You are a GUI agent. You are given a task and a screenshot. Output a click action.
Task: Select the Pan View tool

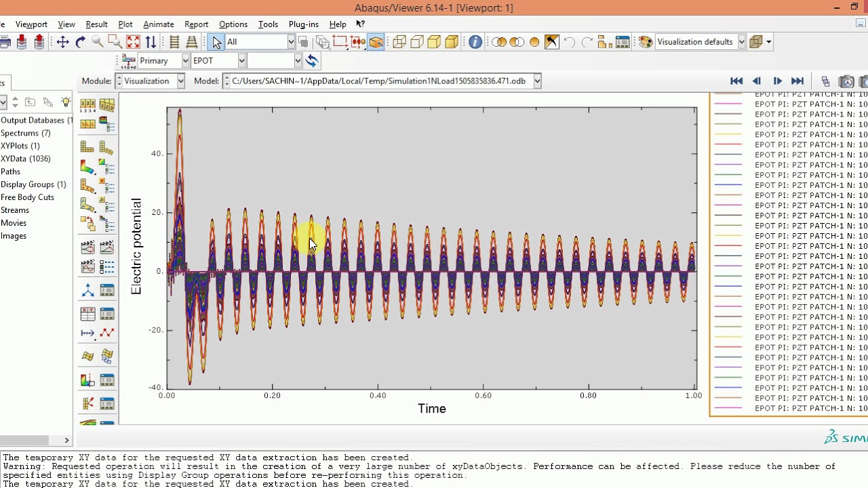coord(62,42)
